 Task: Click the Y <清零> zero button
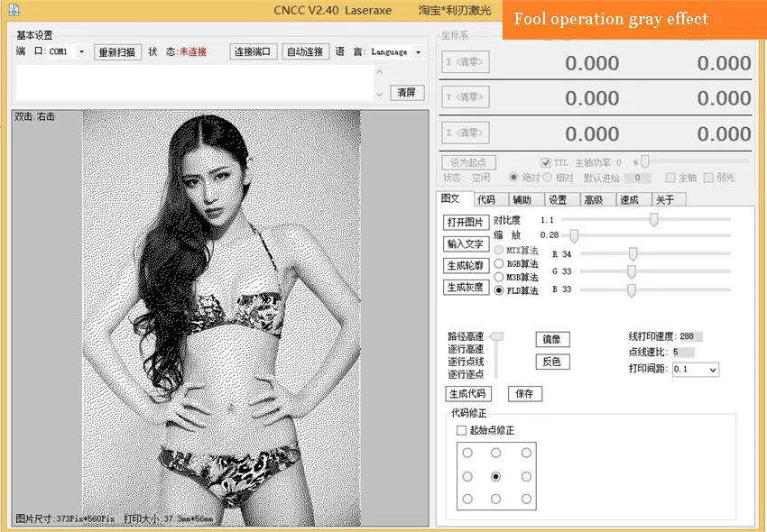coord(466,96)
